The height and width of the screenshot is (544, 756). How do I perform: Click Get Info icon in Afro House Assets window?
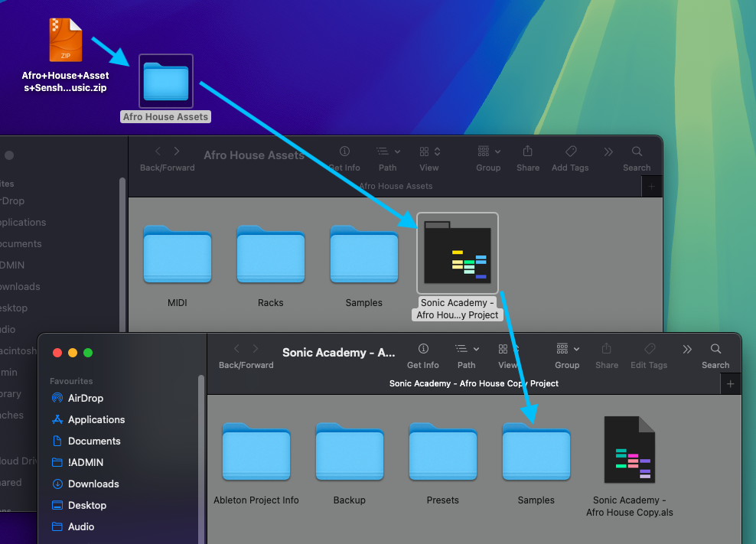click(344, 151)
